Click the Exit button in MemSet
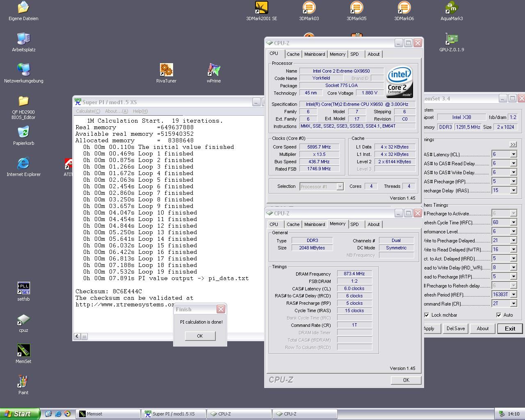 tap(510, 329)
